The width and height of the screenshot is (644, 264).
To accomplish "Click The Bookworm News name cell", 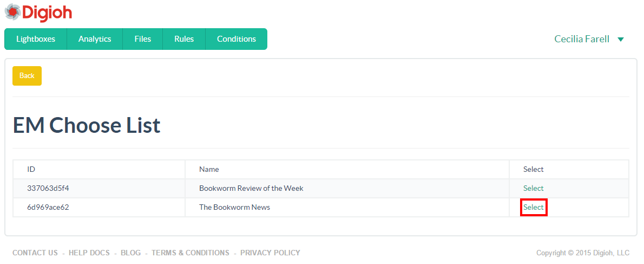I will pyautogui.click(x=347, y=207).
